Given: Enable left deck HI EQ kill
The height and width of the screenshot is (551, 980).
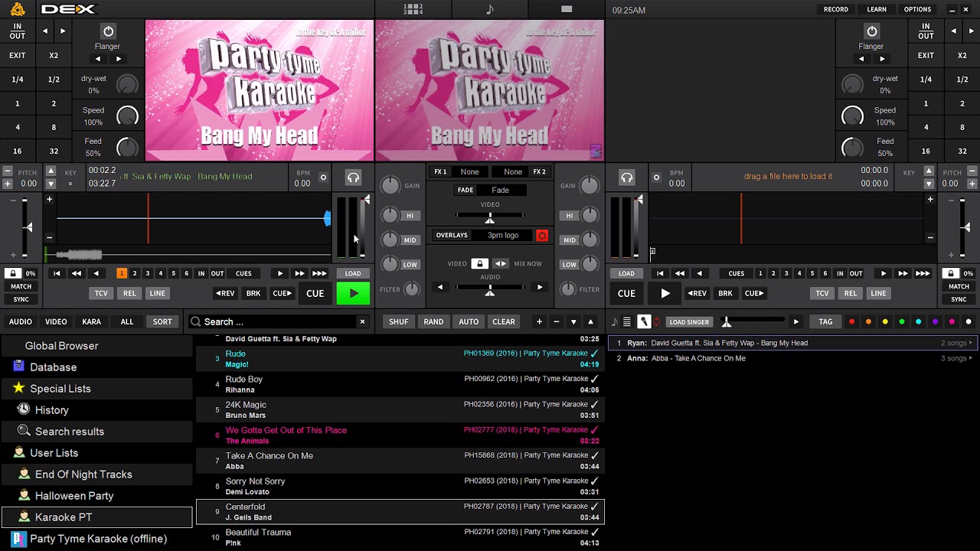Looking at the screenshot, I should (x=410, y=216).
